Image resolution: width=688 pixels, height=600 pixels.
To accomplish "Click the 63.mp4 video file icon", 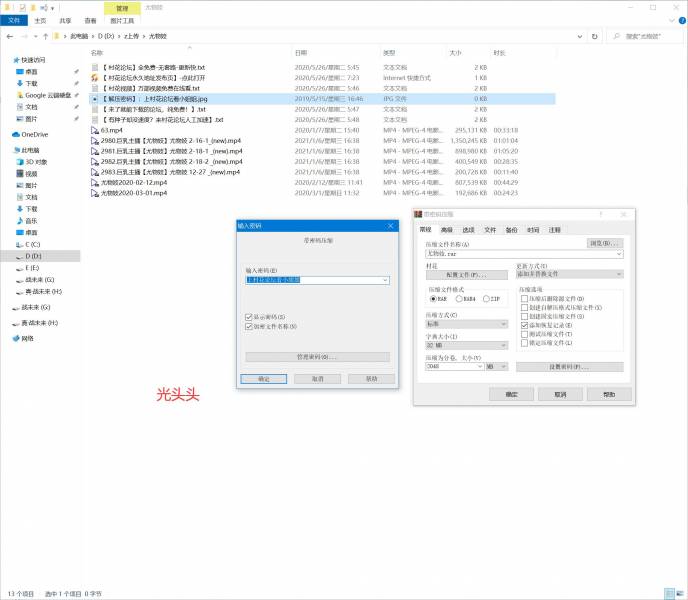I will point(95,130).
